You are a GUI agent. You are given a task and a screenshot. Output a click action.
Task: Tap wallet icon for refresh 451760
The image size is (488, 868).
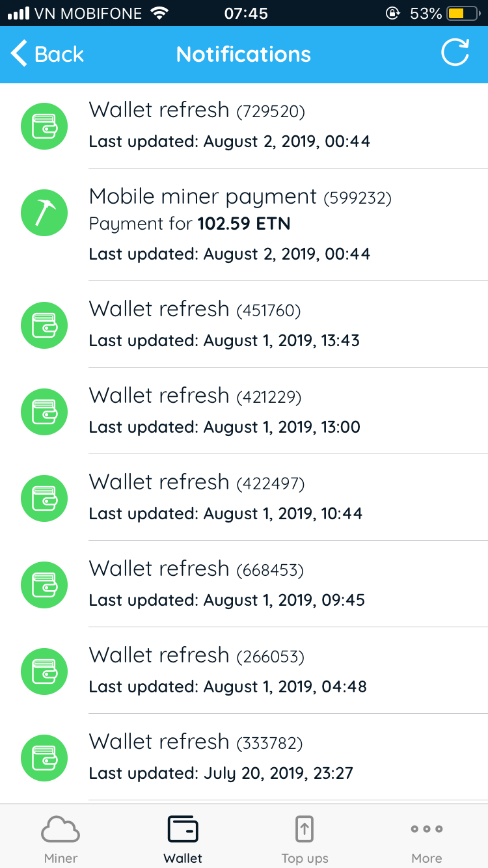(44, 325)
